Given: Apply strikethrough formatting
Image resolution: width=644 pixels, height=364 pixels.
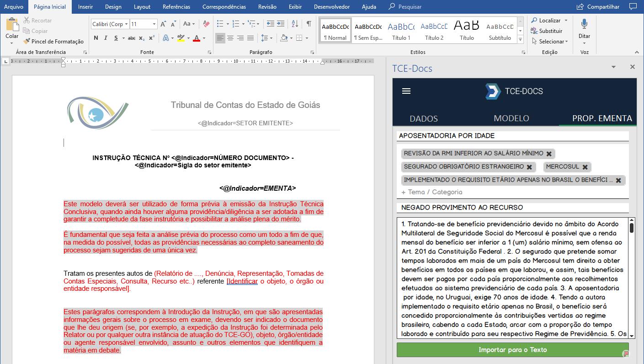Looking at the screenshot, I should (132, 38).
